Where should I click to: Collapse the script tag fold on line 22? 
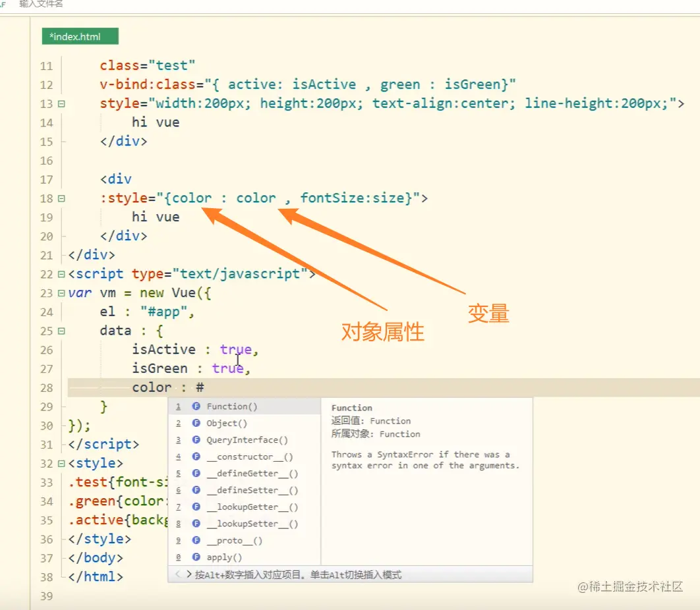[61, 274]
